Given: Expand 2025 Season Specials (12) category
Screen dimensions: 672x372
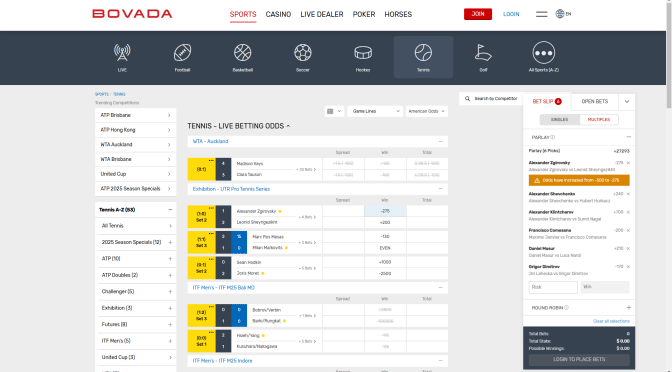Looking at the screenshot, I should (170, 243).
